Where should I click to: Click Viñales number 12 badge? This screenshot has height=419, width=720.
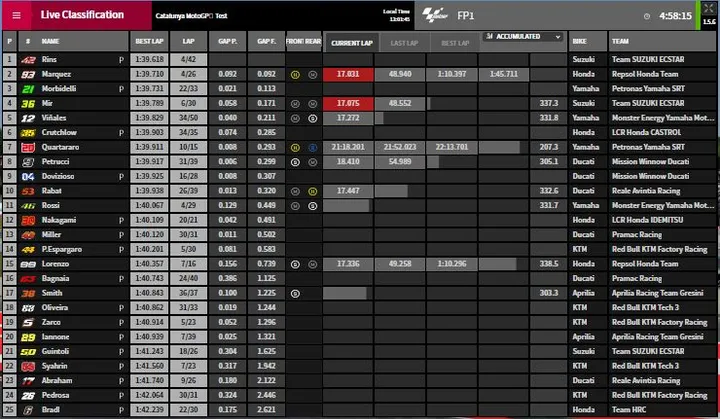[x=28, y=118]
